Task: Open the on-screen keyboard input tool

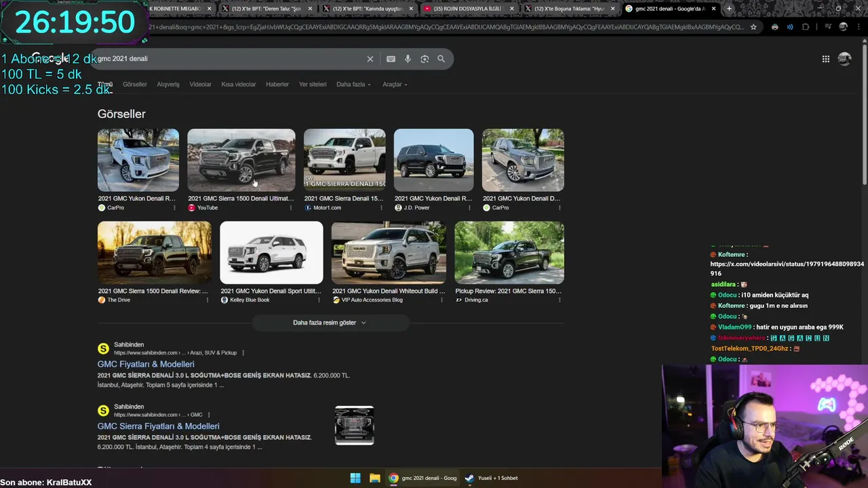Action: 391,59
